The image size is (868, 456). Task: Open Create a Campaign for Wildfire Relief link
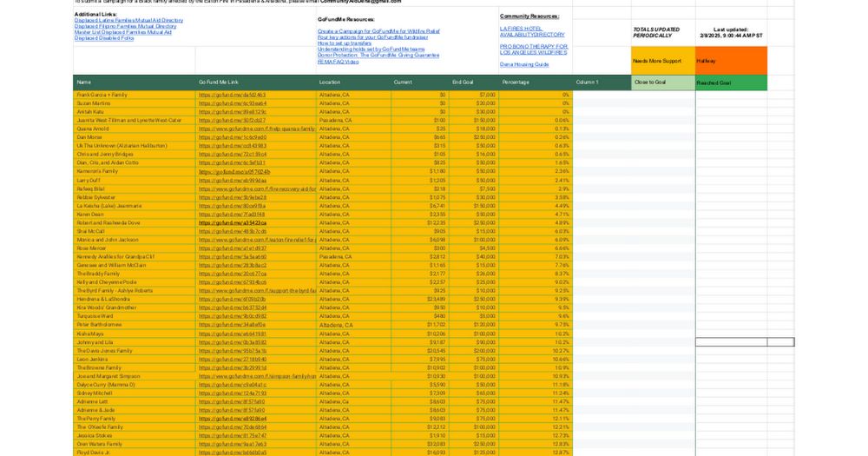coord(378,31)
